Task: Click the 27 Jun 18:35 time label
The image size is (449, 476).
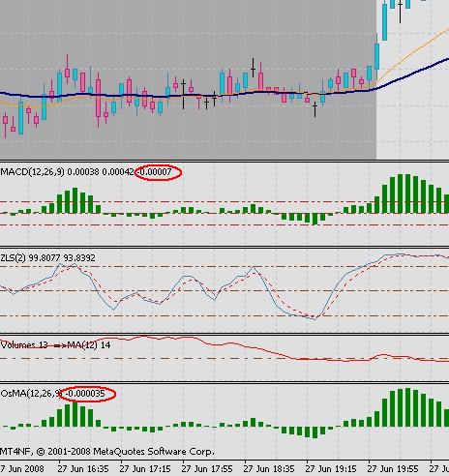Action: 269,468
